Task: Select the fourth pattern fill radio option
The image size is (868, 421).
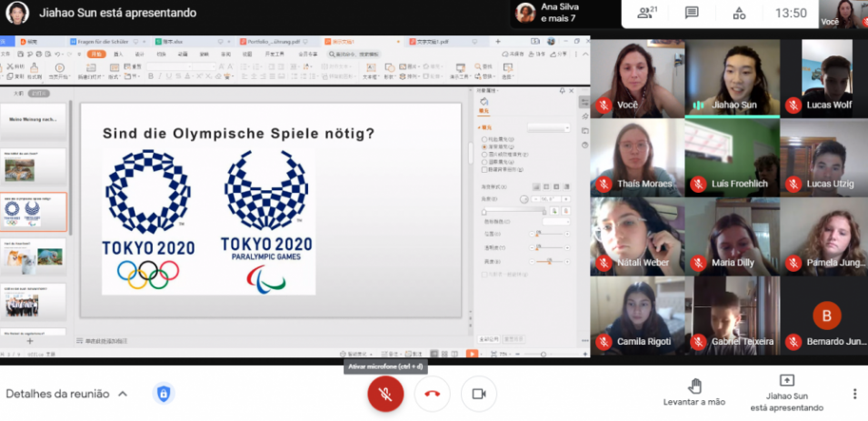Action: click(x=485, y=162)
